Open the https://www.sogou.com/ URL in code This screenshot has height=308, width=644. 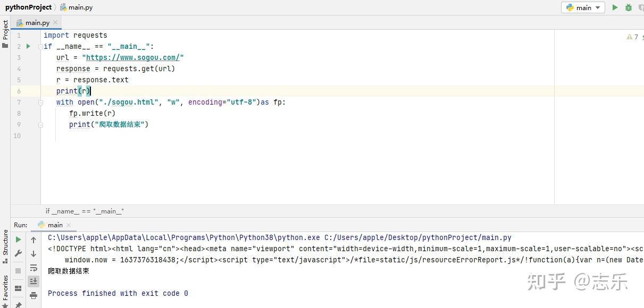[x=133, y=57]
